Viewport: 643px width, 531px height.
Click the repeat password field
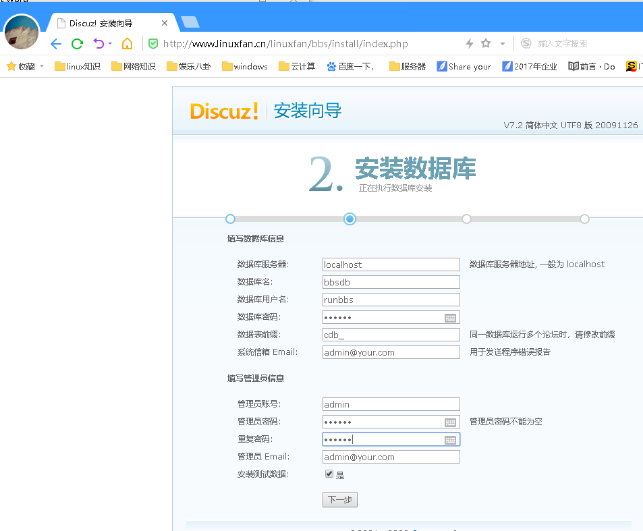point(391,440)
